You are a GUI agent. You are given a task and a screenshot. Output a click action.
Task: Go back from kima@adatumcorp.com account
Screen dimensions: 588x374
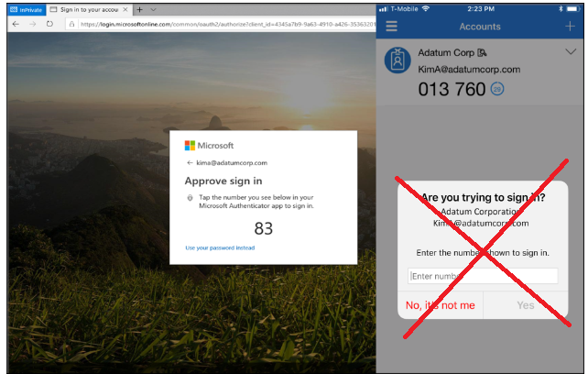(190, 163)
